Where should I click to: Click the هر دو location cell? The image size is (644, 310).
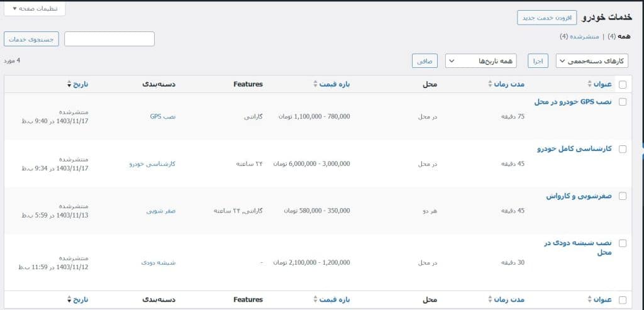[x=430, y=211]
